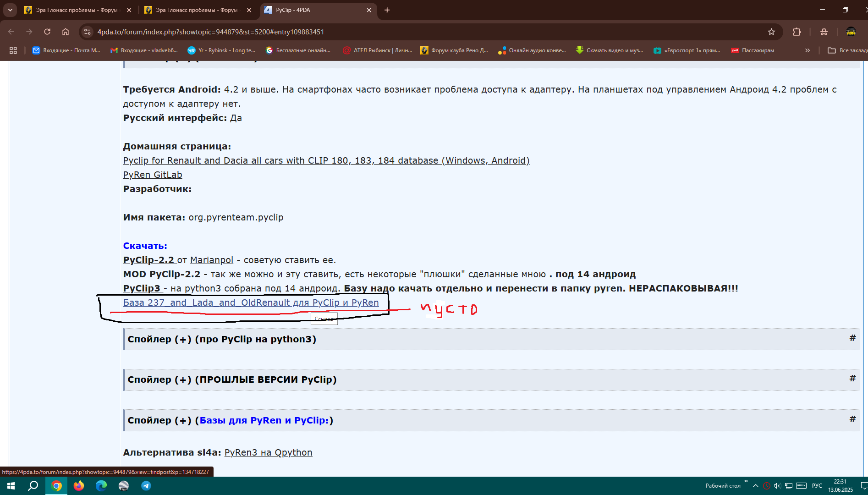Open the extensions puzzle icon
Viewport: 868px width, 495px height.
pos(797,32)
